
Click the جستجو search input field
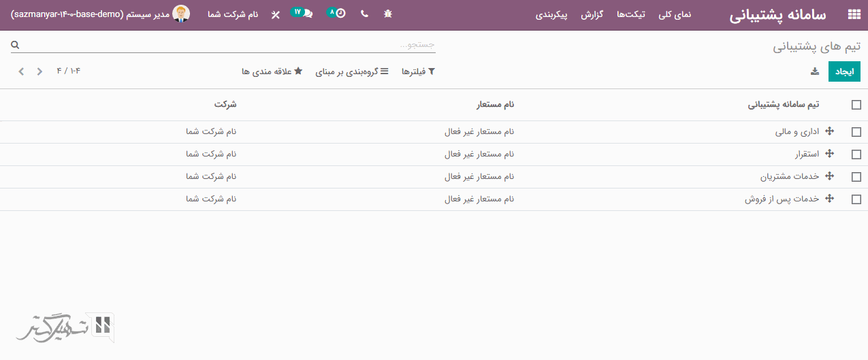(x=225, y=45)
